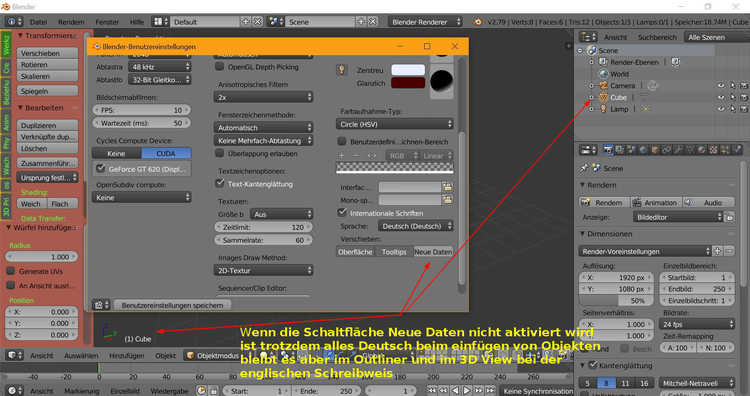Jump to the first frame
Screen dimensions: 750x396
432,391
